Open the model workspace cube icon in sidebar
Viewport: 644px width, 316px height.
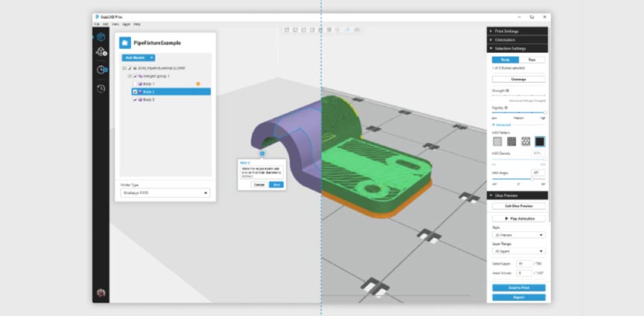[x=101, y=37]
